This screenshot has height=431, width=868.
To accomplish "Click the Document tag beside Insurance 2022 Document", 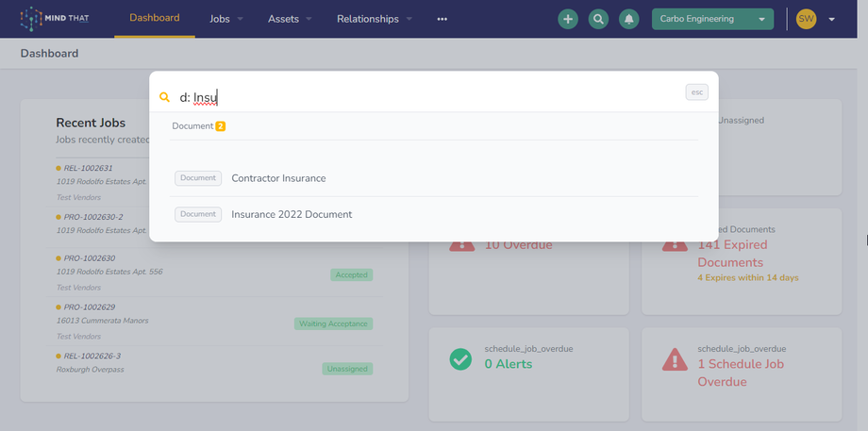I will [198, 214].
